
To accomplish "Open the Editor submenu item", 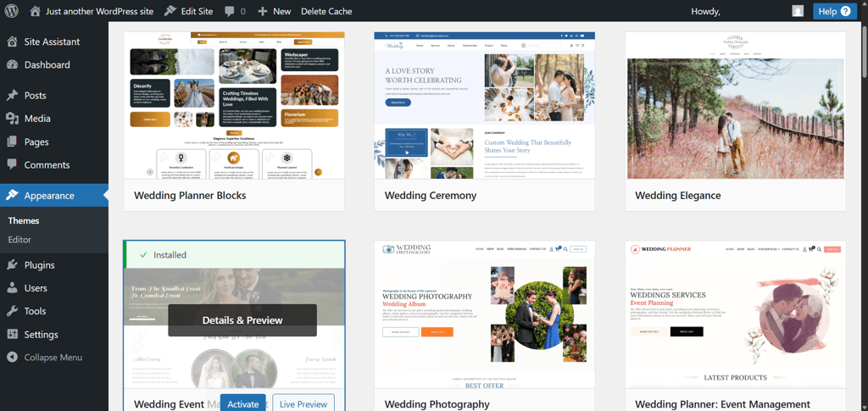I will (x=19, y=240).
